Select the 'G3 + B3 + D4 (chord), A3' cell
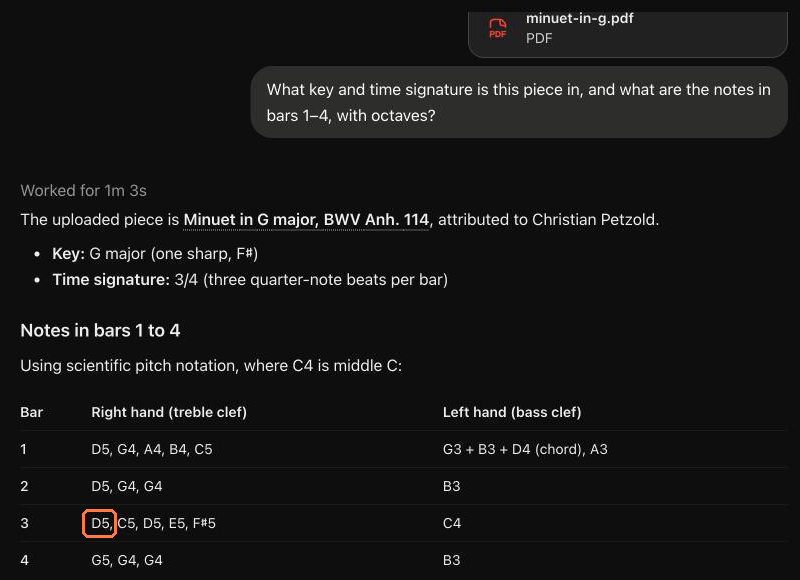The height and width of the screenshot is (580, 800). [525, 449]
